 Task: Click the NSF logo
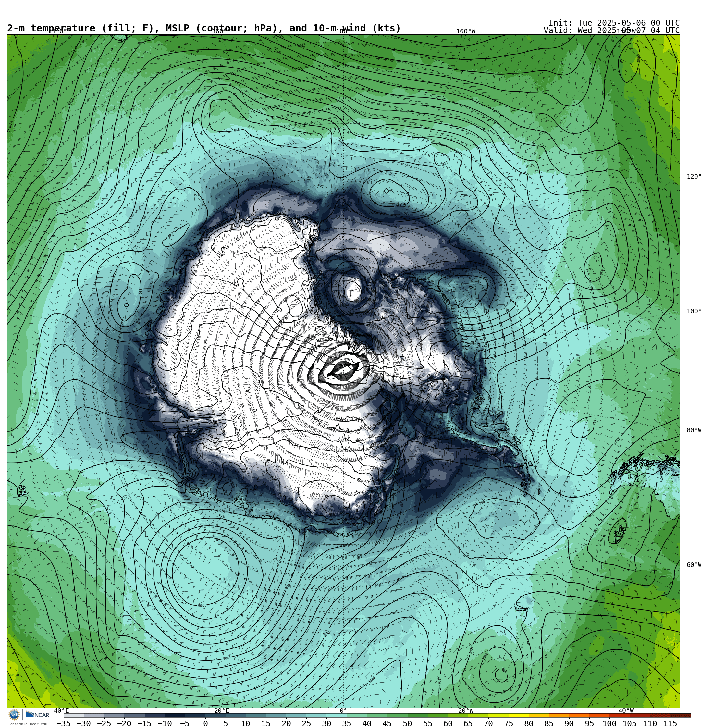[x=14, y=715]
